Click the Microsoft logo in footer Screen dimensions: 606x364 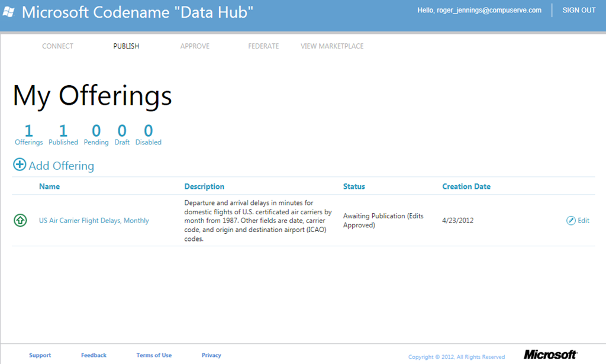[x=550, y=355]
